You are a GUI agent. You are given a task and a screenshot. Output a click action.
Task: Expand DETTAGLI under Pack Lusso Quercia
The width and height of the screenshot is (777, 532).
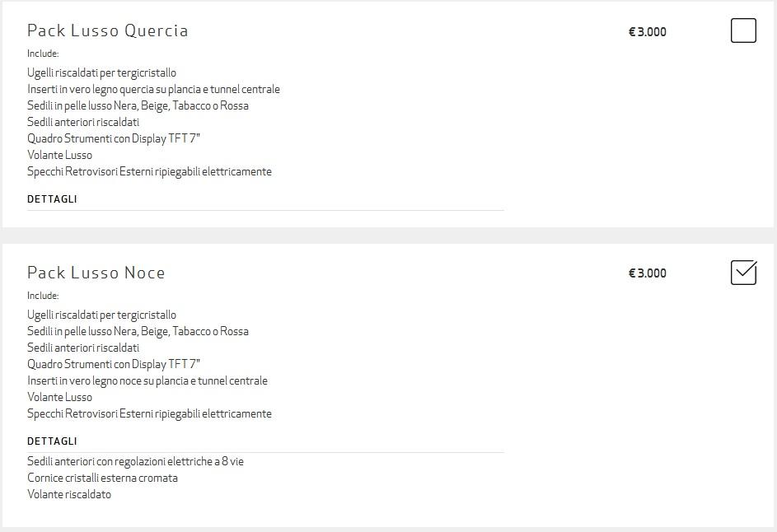pos(52,199)
